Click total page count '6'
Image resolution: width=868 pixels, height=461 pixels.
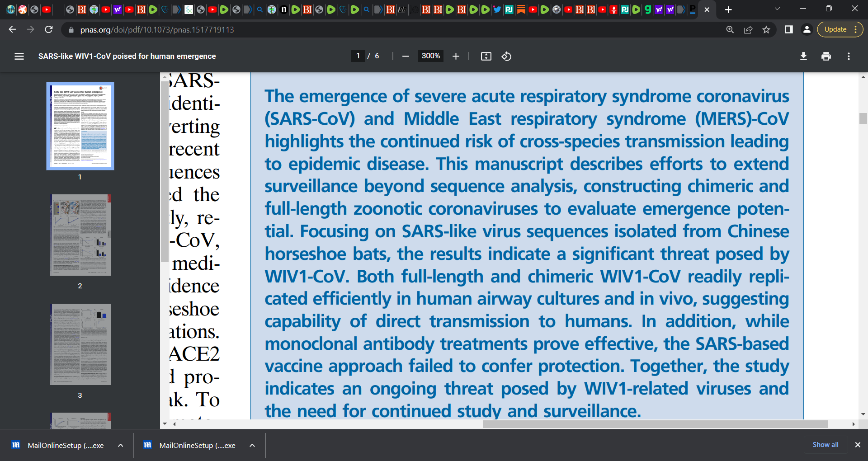click(377, 56)
